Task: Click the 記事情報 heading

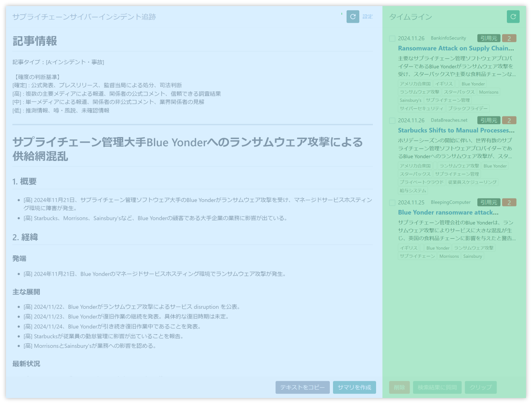Action: pos(35,41)
